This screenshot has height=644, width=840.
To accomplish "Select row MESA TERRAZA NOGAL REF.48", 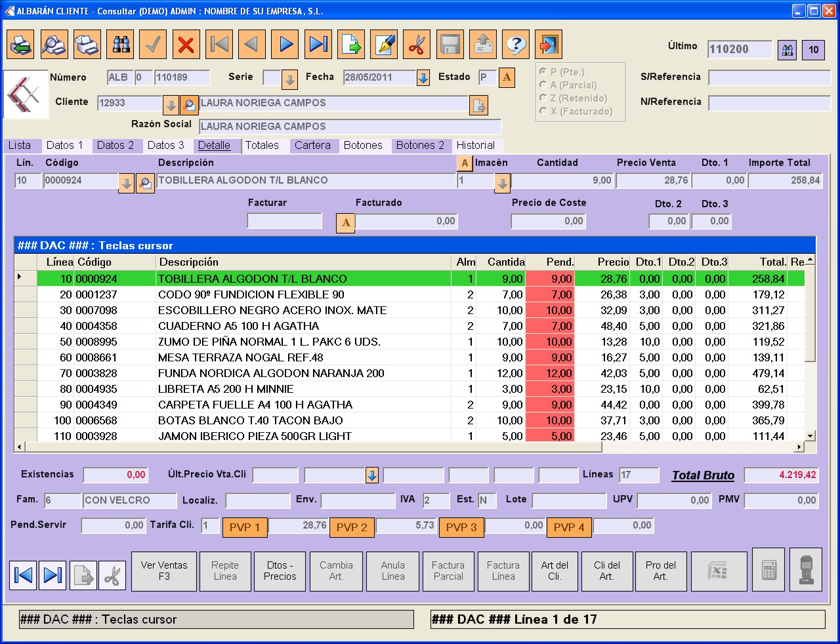I will [410, 357].
